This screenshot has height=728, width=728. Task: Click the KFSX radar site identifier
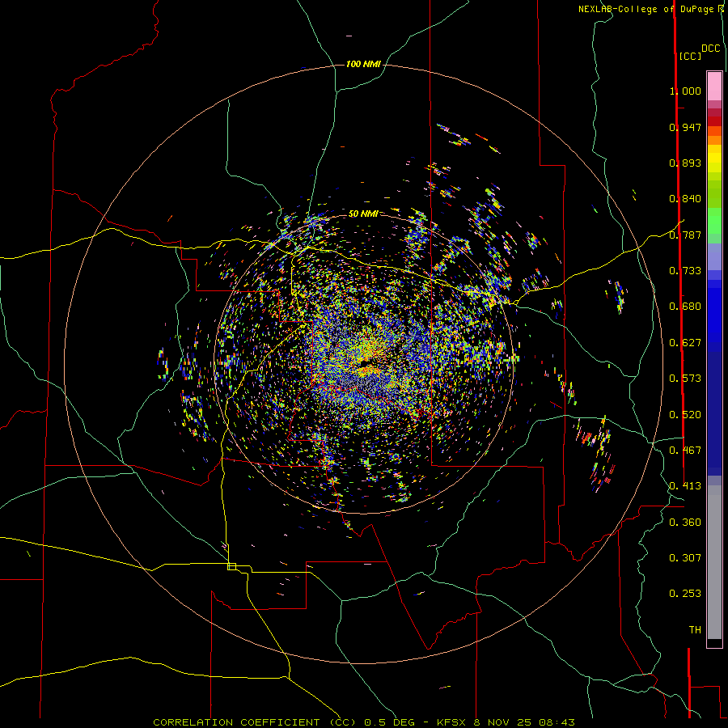pyautogui.click(x=452, y=722)
